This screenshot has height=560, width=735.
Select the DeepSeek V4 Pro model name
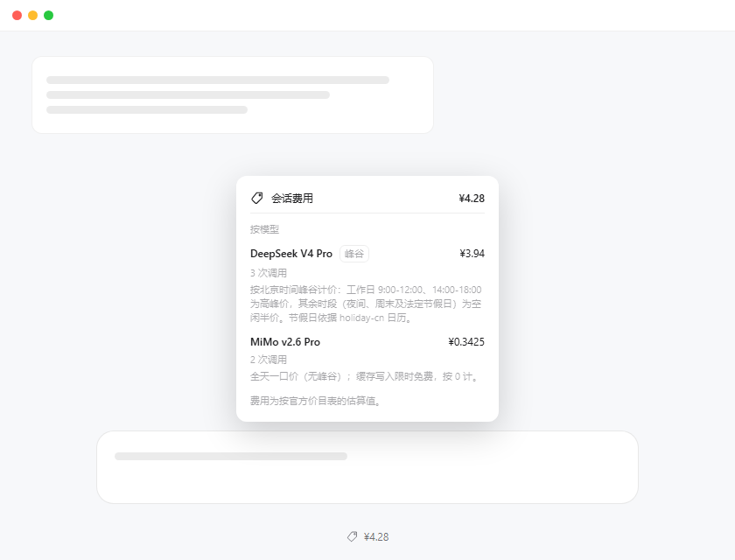point(291,254)
